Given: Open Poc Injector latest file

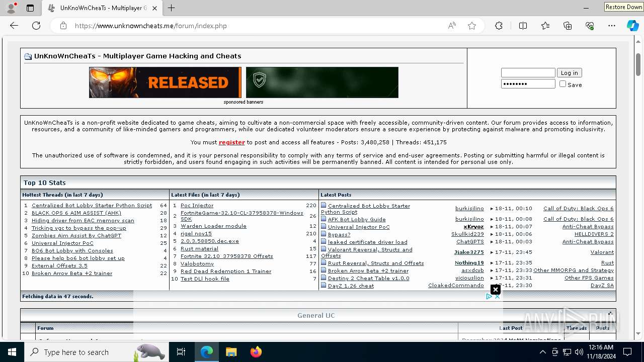Looking at the screenshot, I should (197, 205).
